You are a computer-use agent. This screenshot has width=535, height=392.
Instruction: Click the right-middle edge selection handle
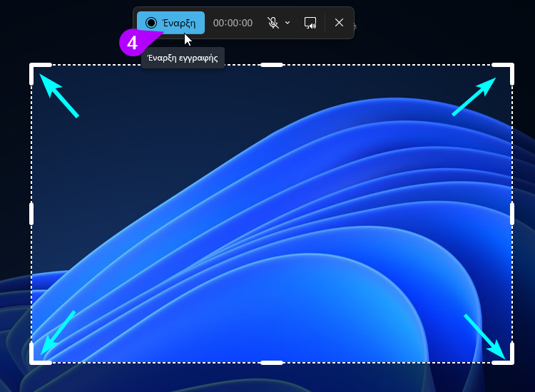(512, 214)
